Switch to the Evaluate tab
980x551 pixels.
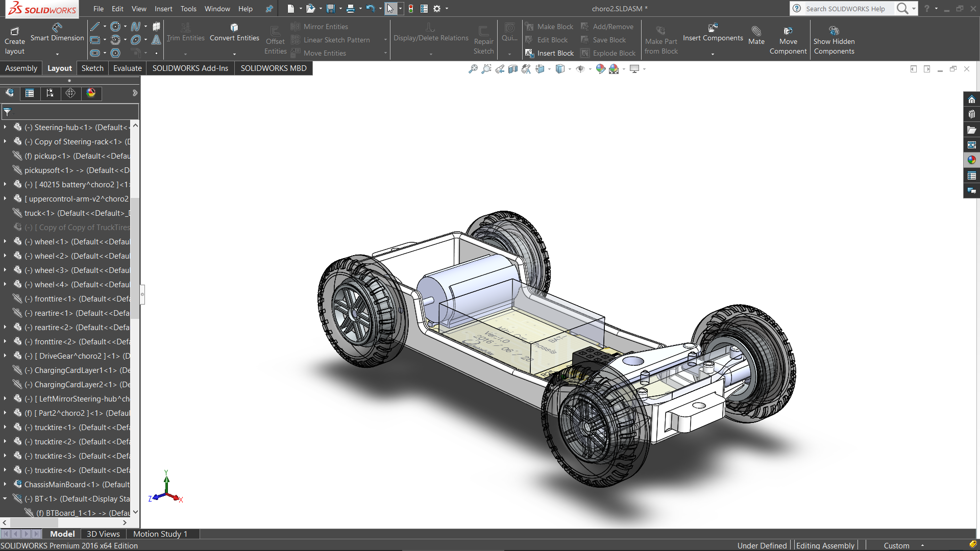click(127, 68)
